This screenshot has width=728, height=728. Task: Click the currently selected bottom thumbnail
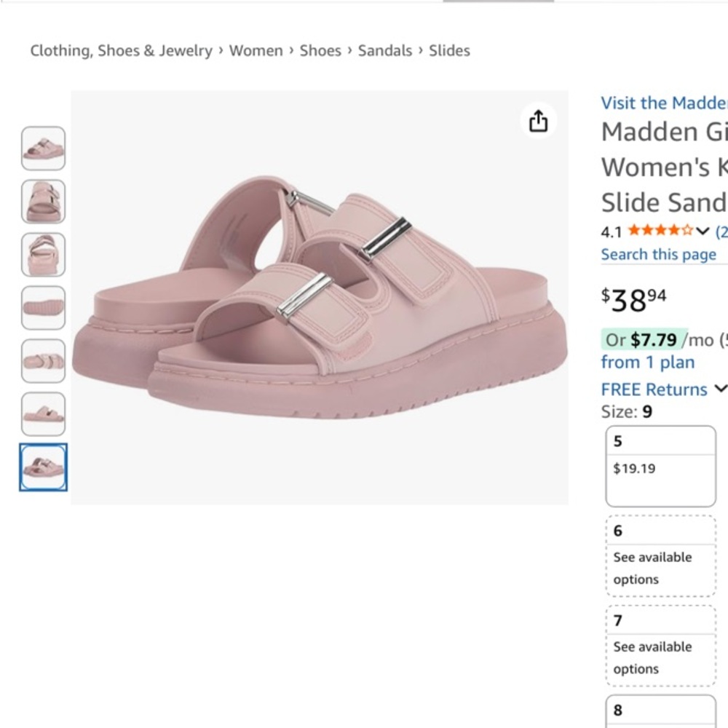tap(43, 468)
